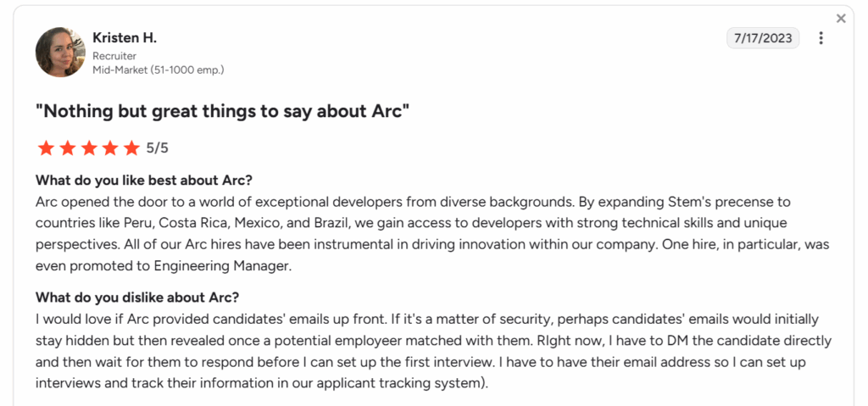868x406 pixels.
Task: Click 'What do you like best about Arc?' heading
Action: pos(147,180)
